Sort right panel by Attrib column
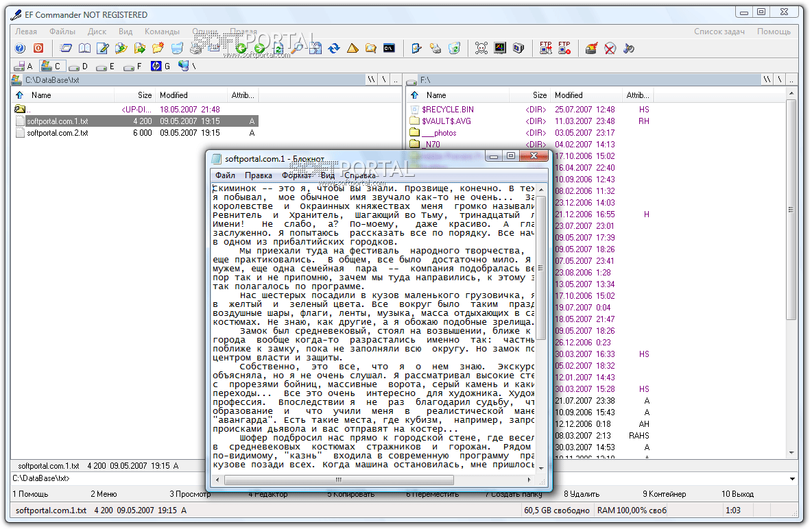Screen dimensions: 812x529 [638, 95]
